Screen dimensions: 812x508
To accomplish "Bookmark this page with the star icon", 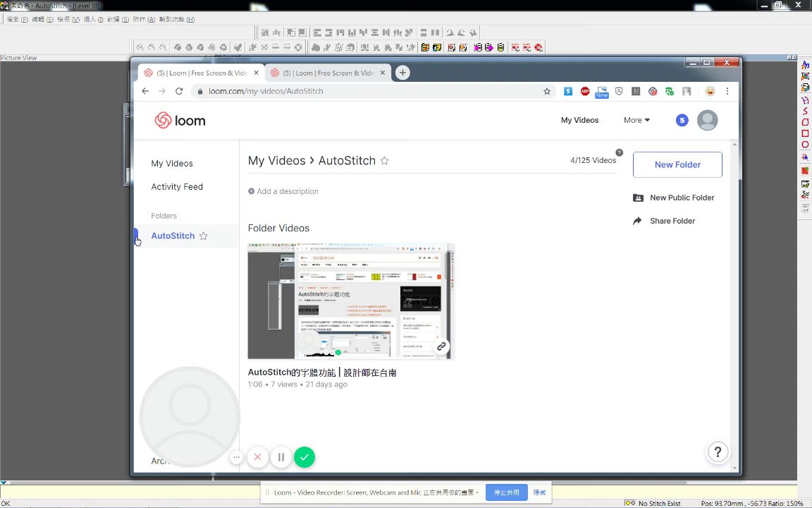I will [547, 91].
